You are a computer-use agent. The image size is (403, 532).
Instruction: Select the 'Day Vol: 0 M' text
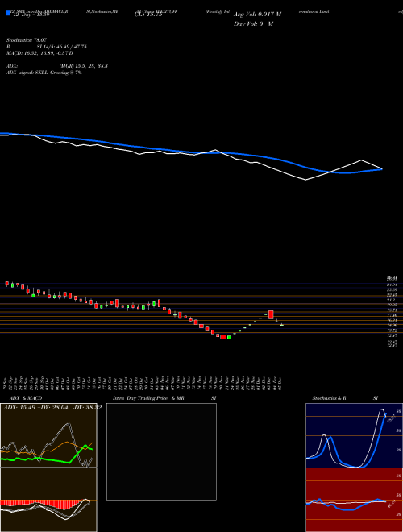[253, 24]
